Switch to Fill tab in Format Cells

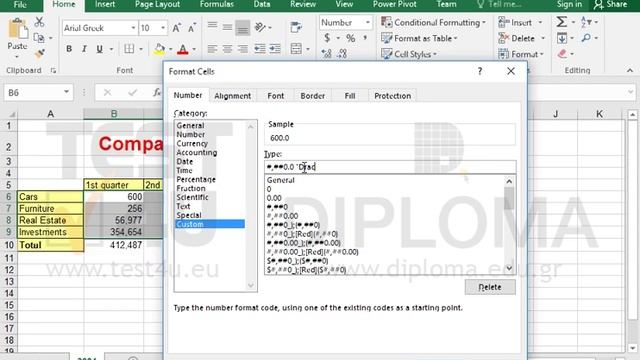coord(350,96)
